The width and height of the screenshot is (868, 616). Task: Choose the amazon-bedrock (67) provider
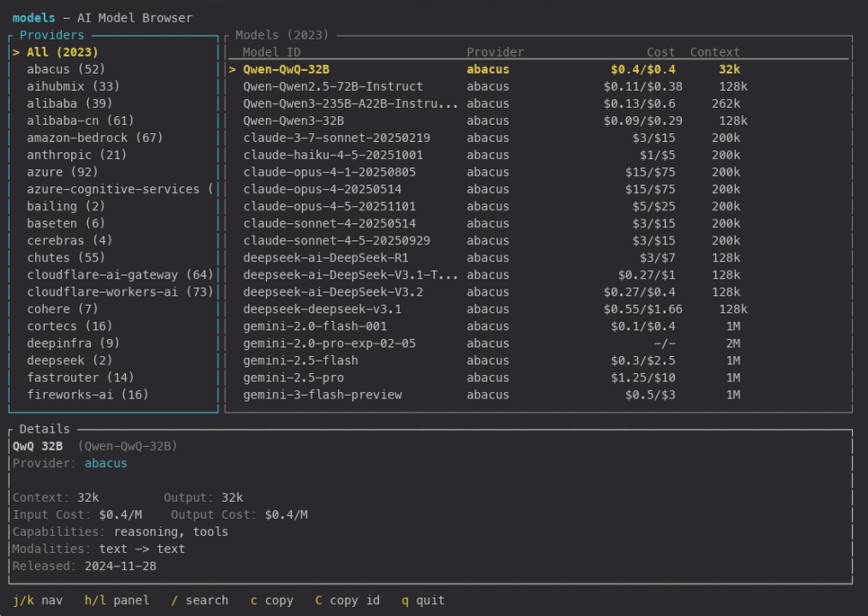pos(94,138)
